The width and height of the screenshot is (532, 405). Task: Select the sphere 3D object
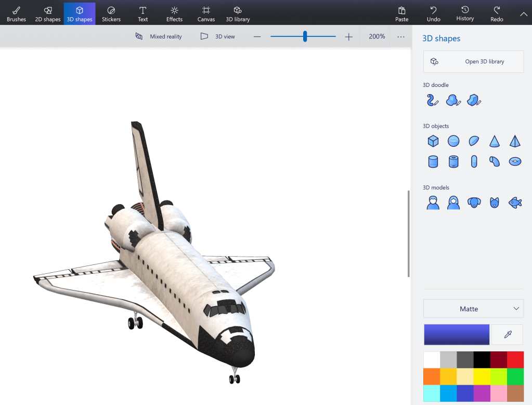(x=453, y=141)
